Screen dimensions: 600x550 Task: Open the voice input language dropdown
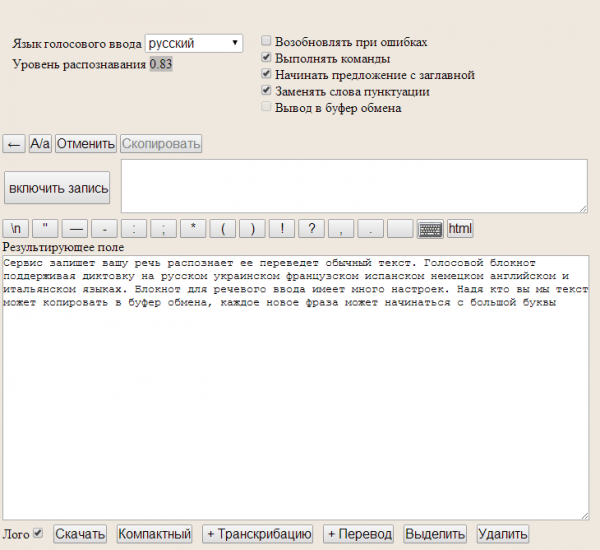194,43
